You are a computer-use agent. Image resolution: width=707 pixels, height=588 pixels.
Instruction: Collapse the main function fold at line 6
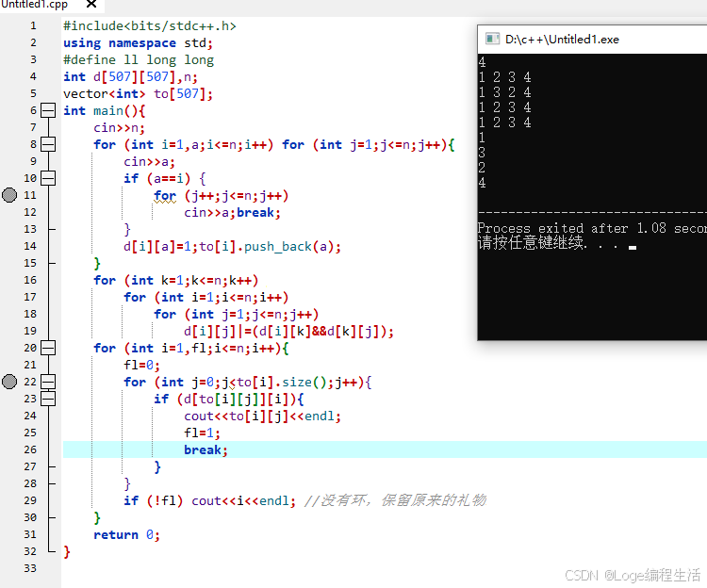(x=48, y=110)
